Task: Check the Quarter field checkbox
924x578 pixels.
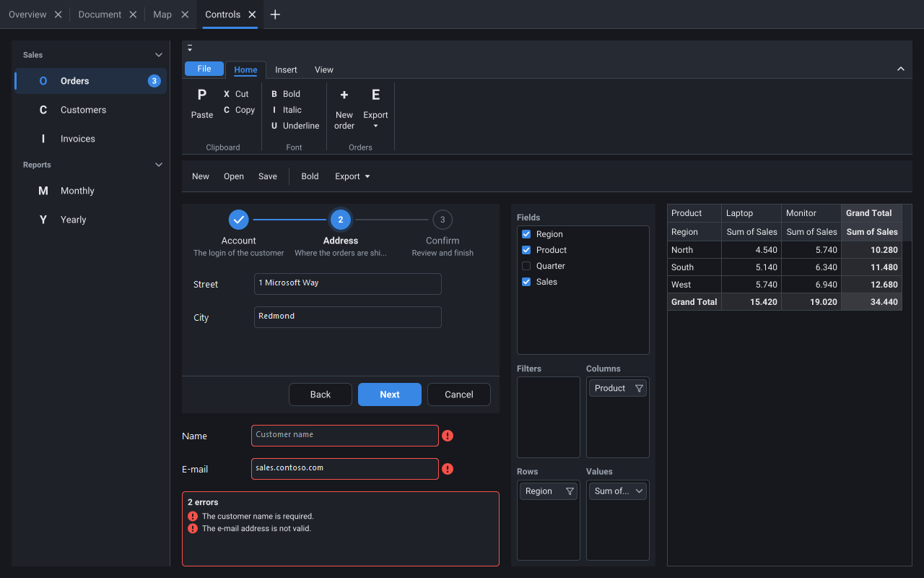Action: point(526,266)
